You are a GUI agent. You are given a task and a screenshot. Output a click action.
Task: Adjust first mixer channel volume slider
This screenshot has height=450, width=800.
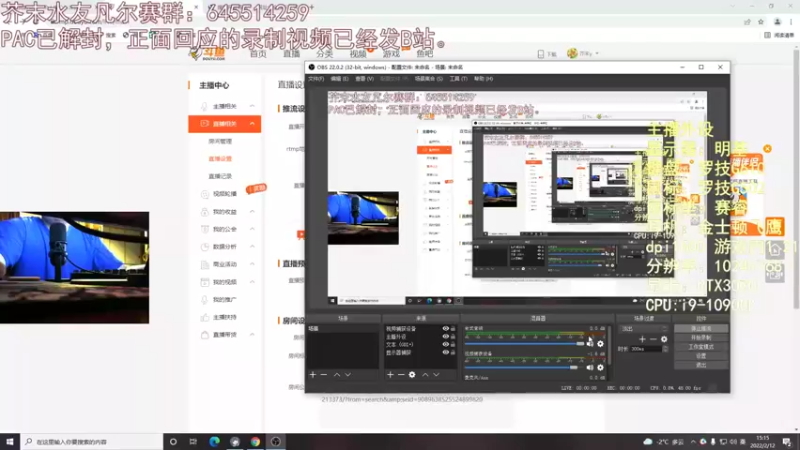point(524,344)
